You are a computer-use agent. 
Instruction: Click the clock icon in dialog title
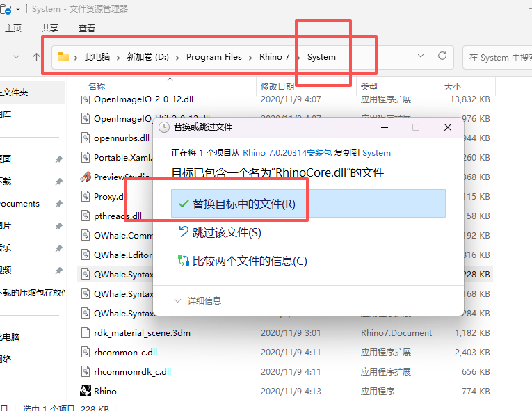pos(164,127)
